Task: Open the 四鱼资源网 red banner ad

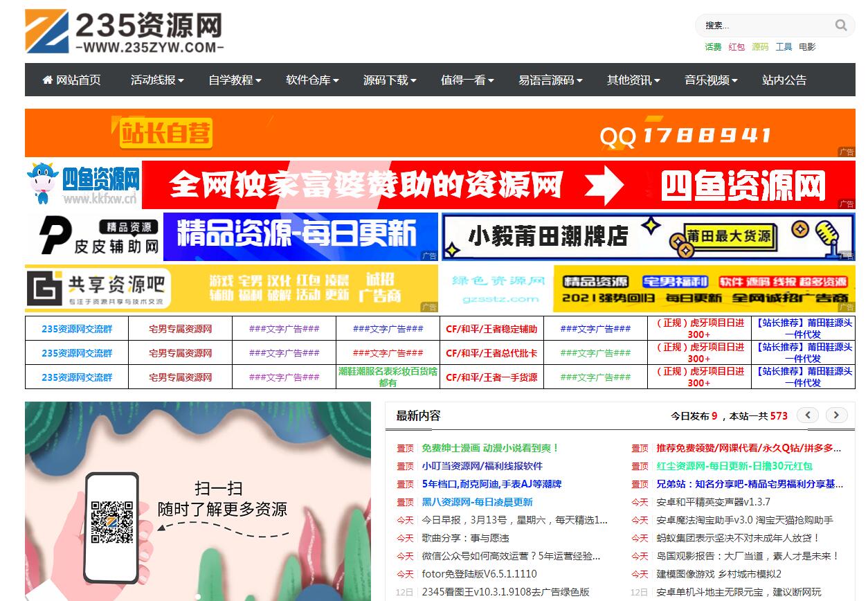Action: click(x=440, y=185)
